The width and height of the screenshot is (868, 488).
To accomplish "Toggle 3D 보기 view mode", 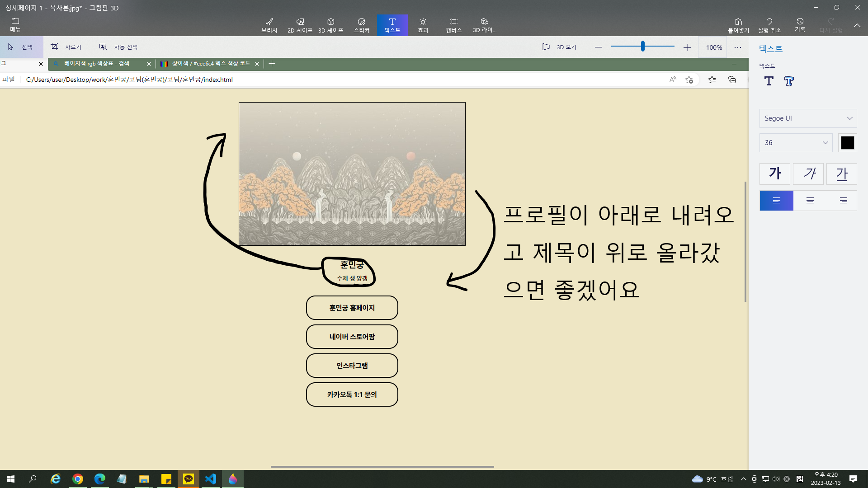I will (560, 47).
